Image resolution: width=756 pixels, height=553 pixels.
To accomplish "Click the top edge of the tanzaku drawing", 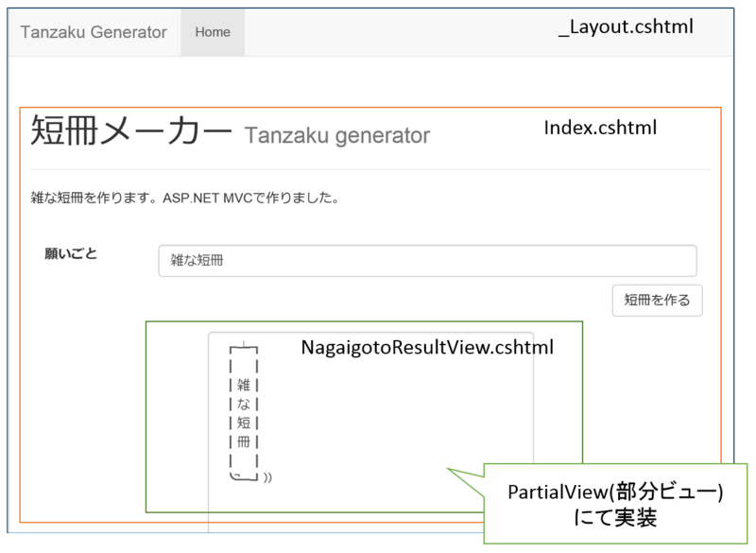I will pos(244,350).
